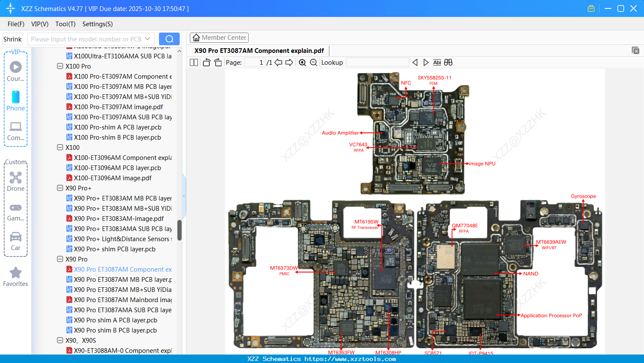Image resolution: width=644 pixels, height=363 pixels.
Task: Switch to the X90 Pro ET3087AM Component explain.pdf tab
Action: pos(259,50)
